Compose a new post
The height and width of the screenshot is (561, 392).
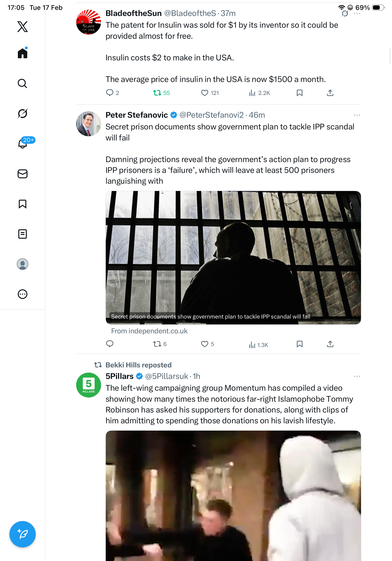click(x=23, y=534)
